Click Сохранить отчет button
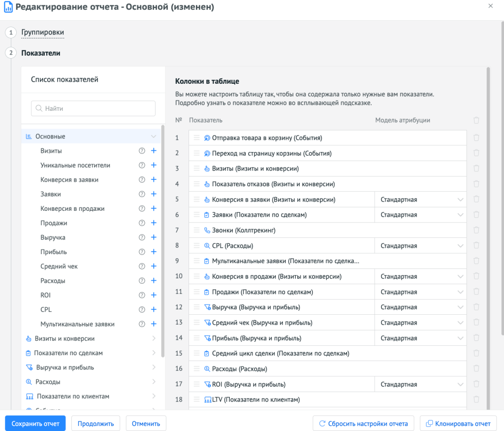Image resolution: width=504 pixels, height=431 pixels. coord(35,424)
